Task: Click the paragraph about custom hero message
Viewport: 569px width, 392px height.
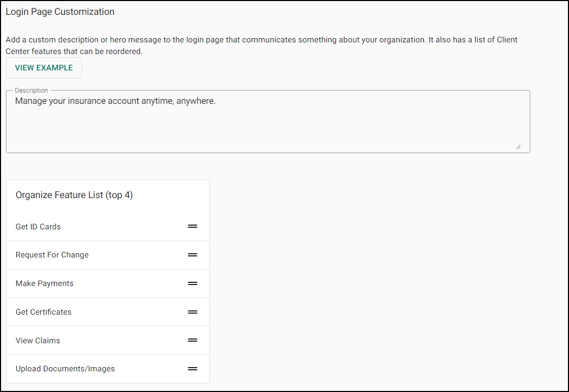Action: coord(261,40)
